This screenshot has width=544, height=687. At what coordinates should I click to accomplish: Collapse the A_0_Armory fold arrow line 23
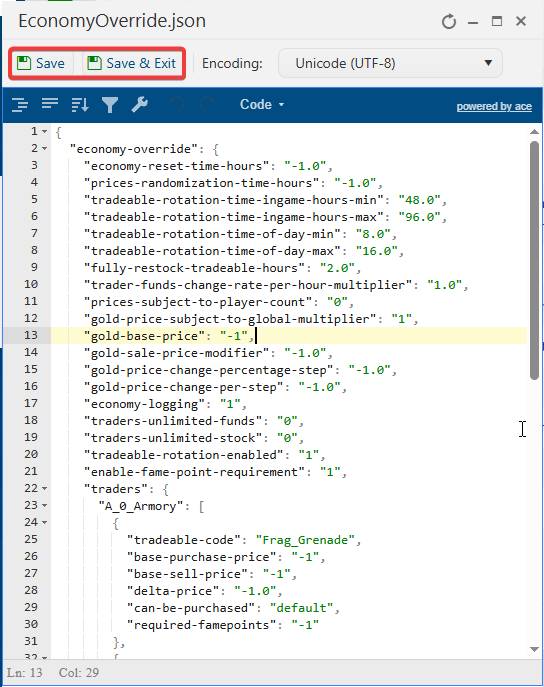pyautogui.click(x=44, y=506)
